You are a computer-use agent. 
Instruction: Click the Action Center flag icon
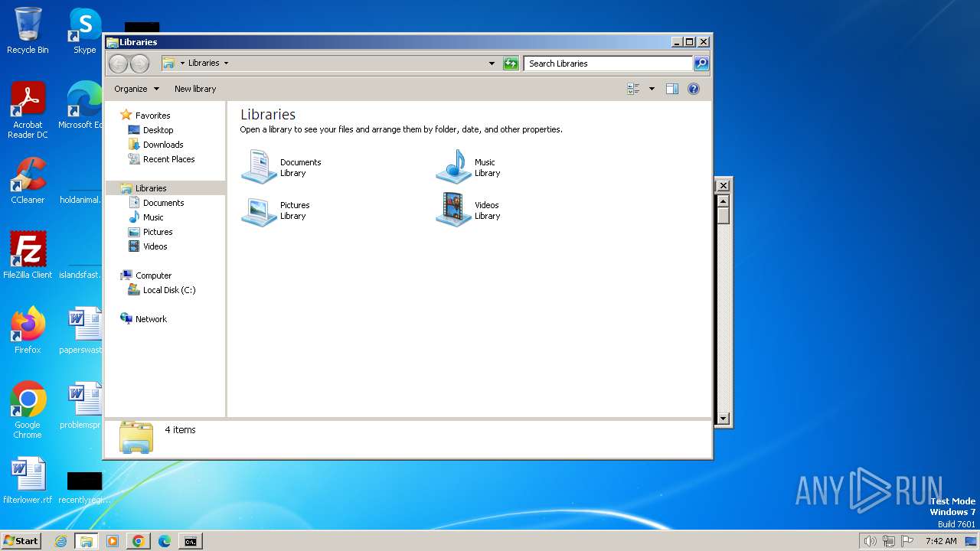point(908,541)
